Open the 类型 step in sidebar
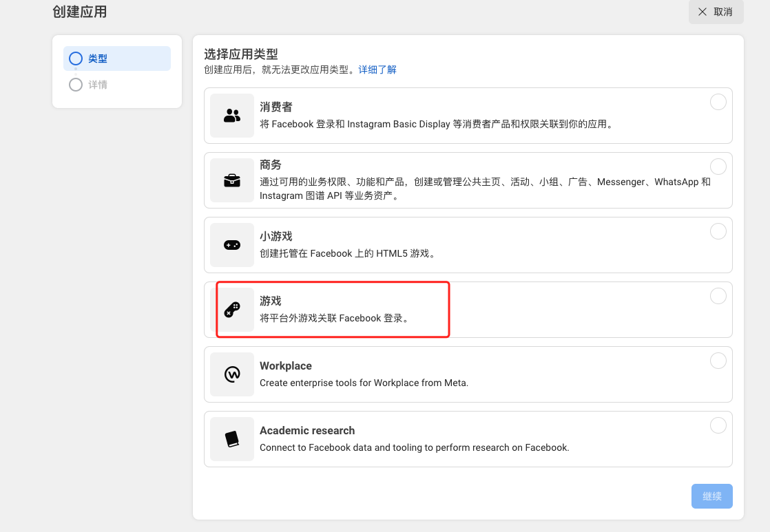The width and height of the screenshot is (770, 532). (117, 58)
